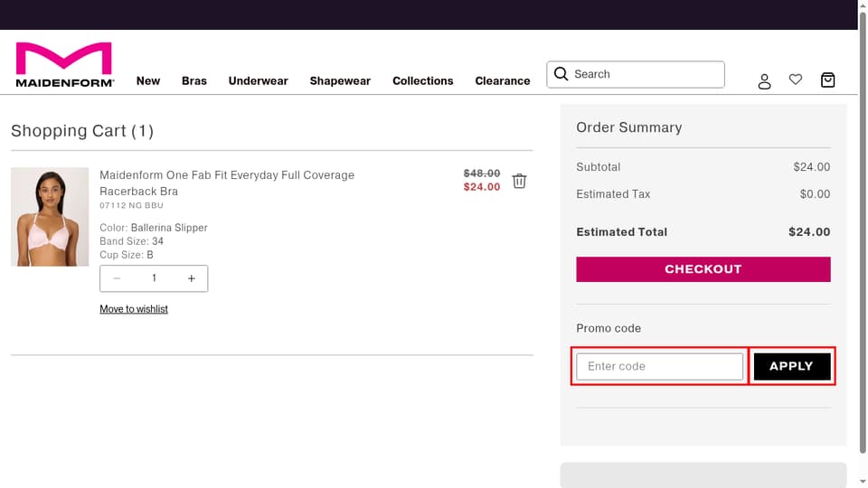Open the user account icon
Screen dimensions: 868x488
pyautogui.click(x=764, y=81)
